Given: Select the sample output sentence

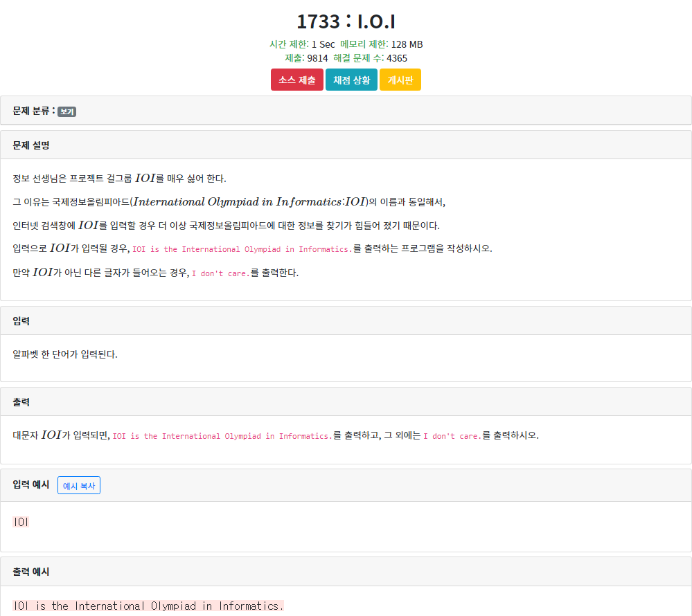Looking at the screenshot, I should click(x=148, y=606).
